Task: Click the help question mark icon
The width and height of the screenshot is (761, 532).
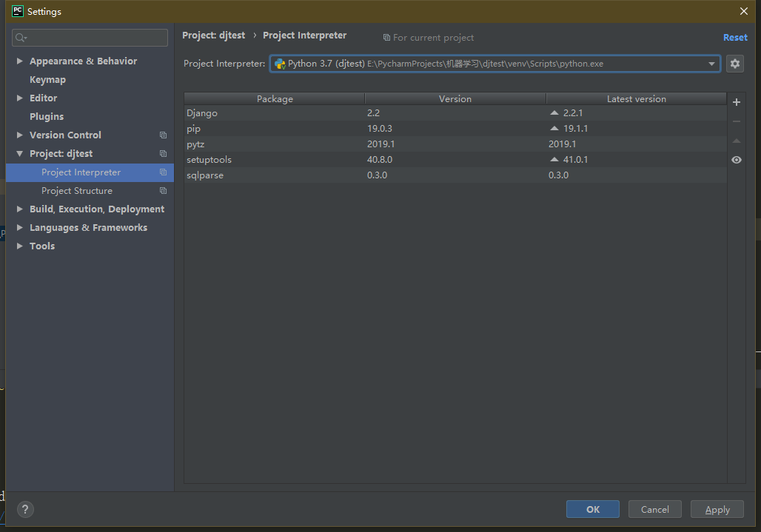Action: (x=25, y=509)
